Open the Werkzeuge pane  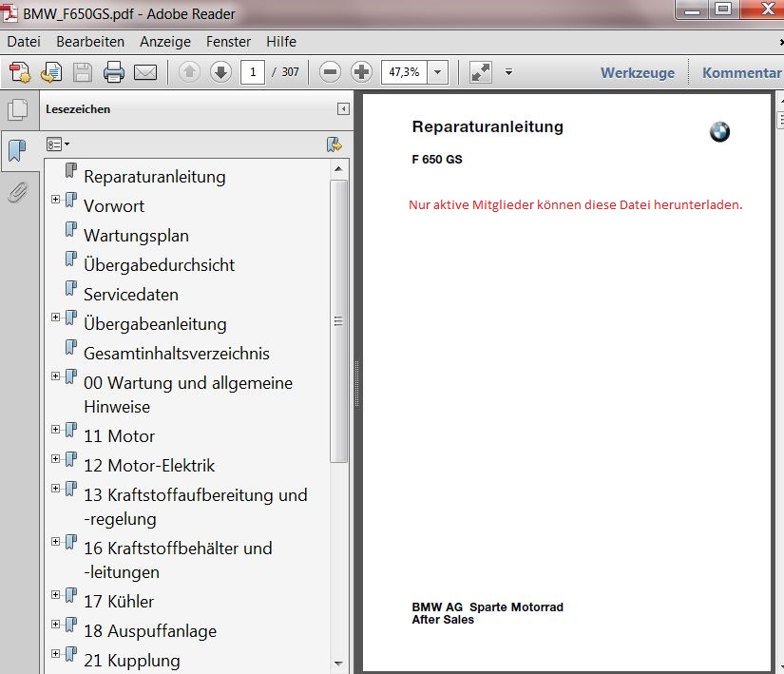pos(637,72)
